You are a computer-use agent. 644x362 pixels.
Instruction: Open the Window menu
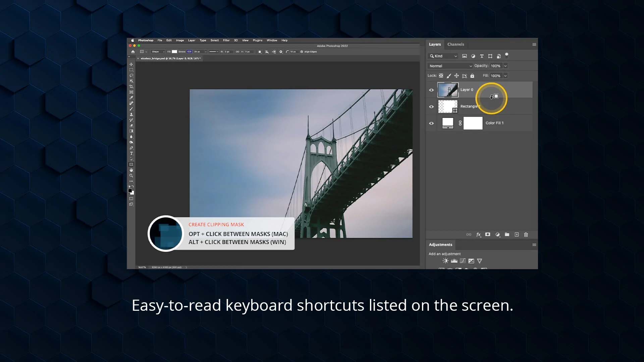point(272,40)
